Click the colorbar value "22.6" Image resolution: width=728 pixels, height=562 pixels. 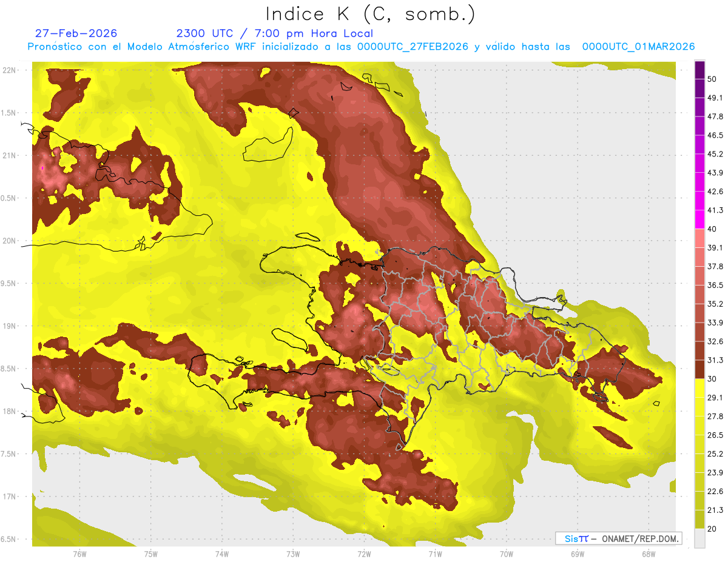[x=715, y=491]
